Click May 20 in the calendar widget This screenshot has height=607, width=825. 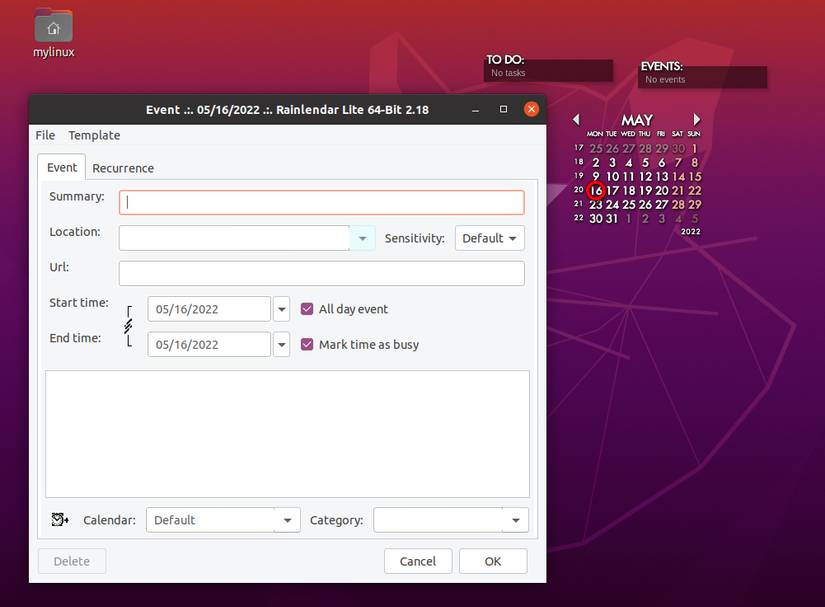661,190
